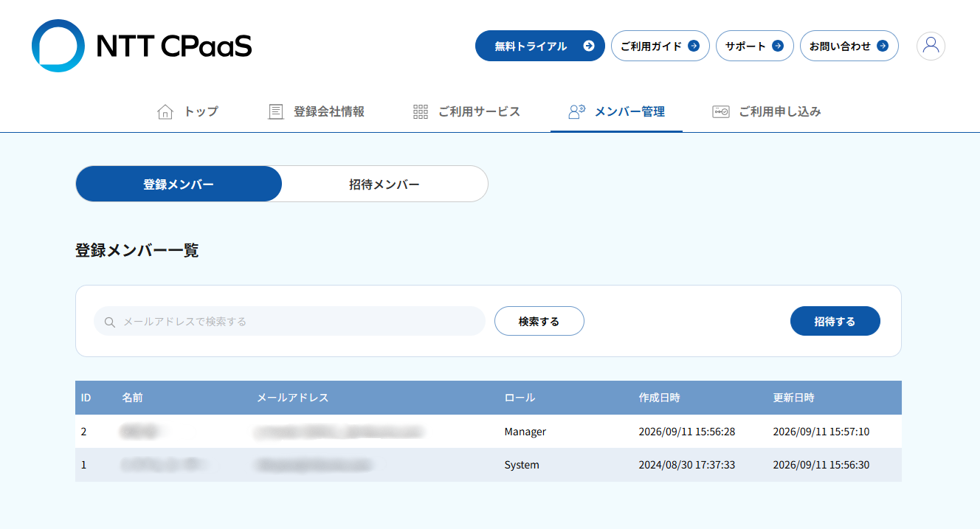Image resolution: width=980 pixels, height=529 pixels.
Task: Click created date 2024/08/30 17:37:33
Action: click(x=687, y=465)
